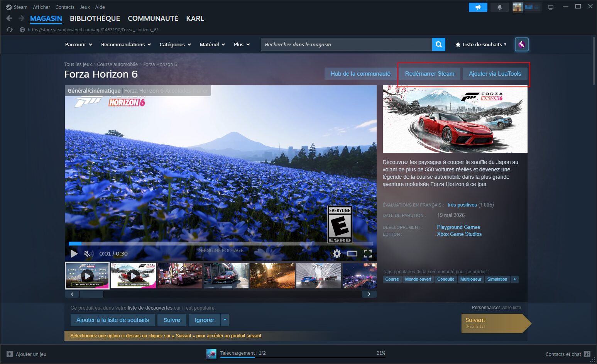Focus the Rechercher dans le magasin field
Image resolution: width=597 pixels, height=364 pixels.
point(347,44)
